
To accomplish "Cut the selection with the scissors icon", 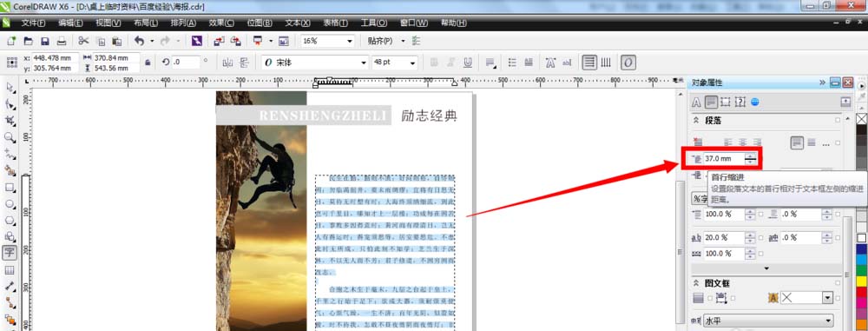I will pyautogui.click(x=83, y=41).
